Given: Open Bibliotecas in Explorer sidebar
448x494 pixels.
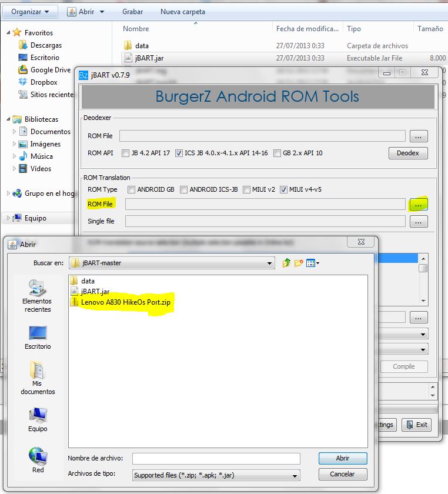Looking at the screenshot, I should [x=35, y=119].
